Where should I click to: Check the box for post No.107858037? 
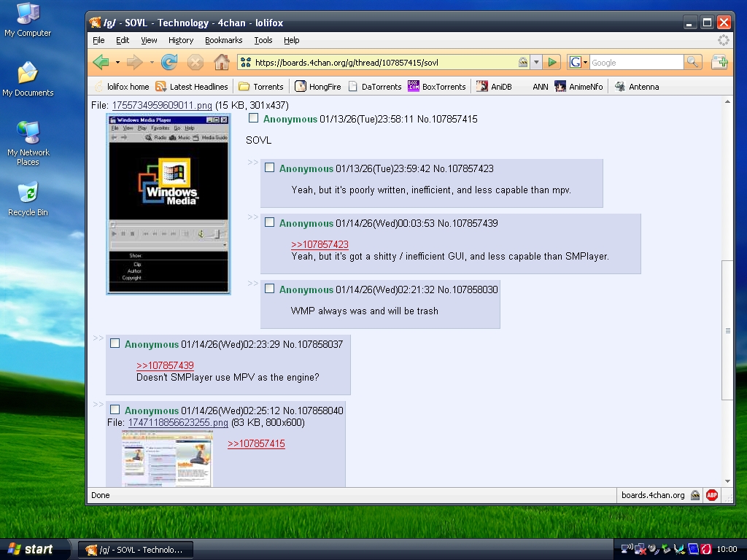click(x=115, y=343)
